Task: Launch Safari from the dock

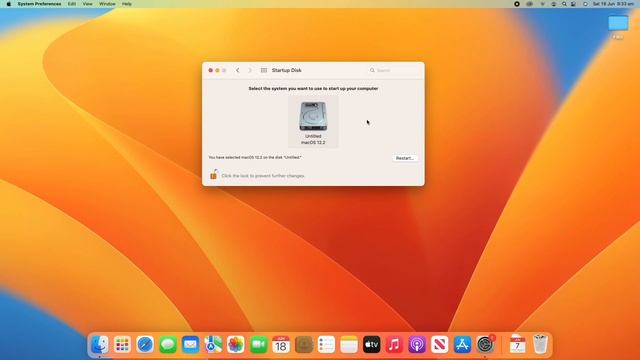Action: pos(145,344)
